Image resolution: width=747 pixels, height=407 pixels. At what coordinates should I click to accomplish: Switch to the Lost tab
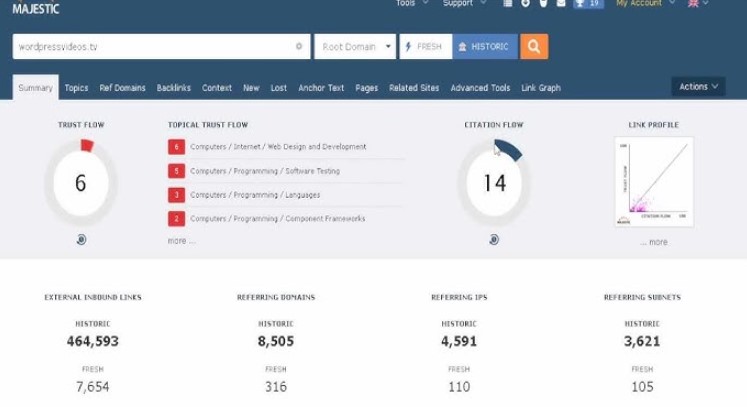pos(279,88)
